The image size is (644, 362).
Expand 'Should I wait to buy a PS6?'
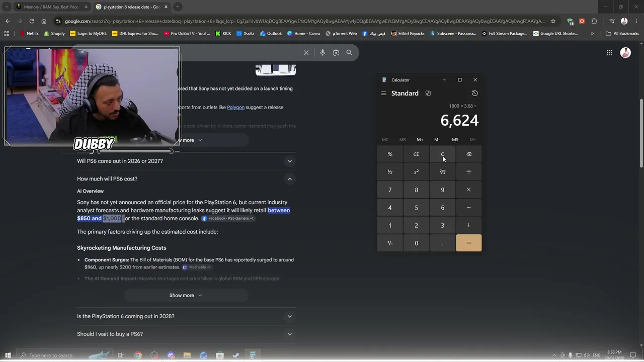[x=186, y=334]
